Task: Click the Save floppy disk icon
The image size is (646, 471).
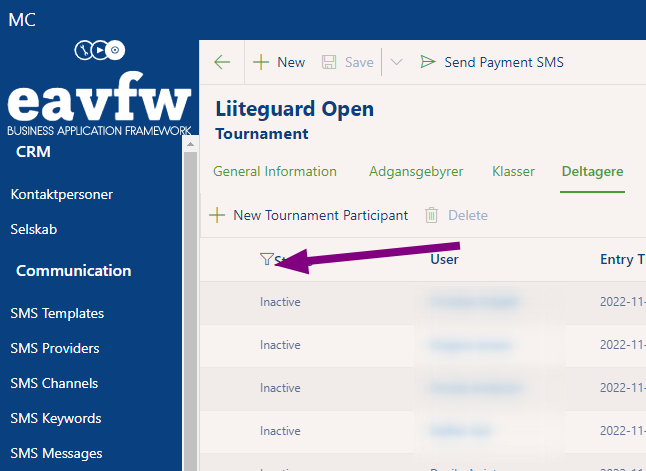Action: (329, 62)
